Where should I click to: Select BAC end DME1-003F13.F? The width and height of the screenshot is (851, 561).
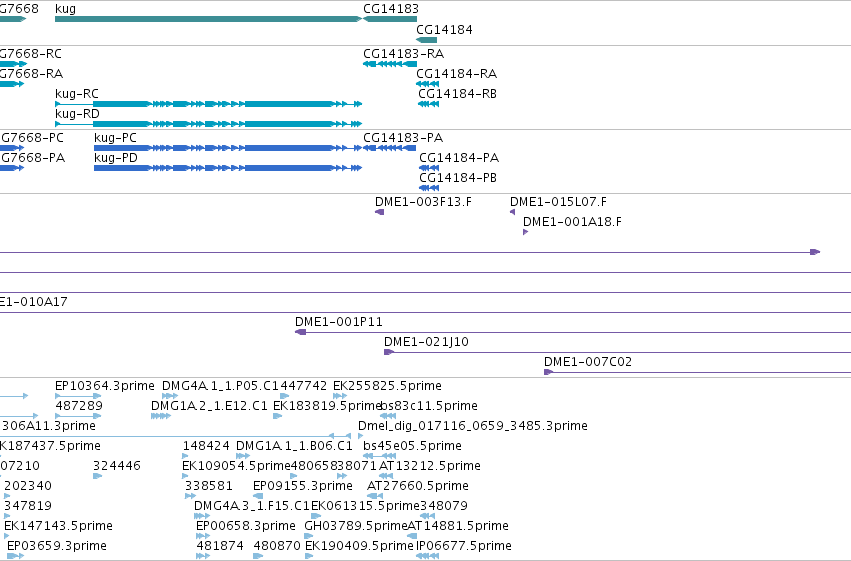pos(379,212)
